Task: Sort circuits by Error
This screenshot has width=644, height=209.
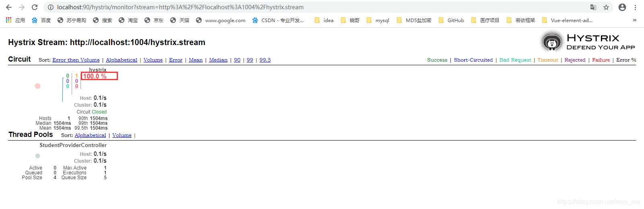Action: pyautogui.click(x=175, y=60)
